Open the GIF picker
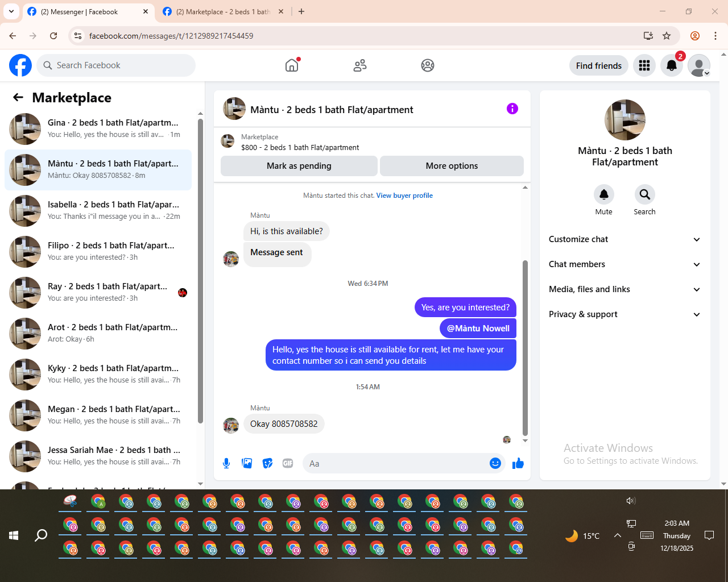Viewport: 728px width, 582px height. click(288, 463)
